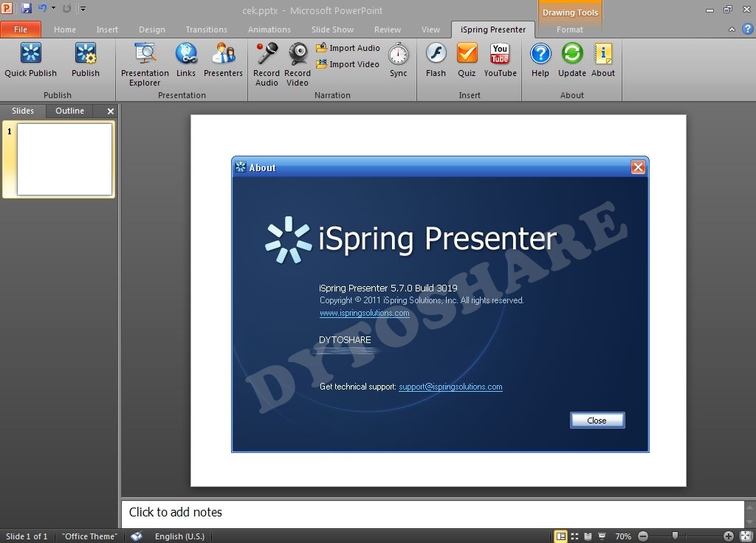Click the support@ispringsolutions.com email link
The width and height of the screenshot is (756, 543).
[450, 387]
